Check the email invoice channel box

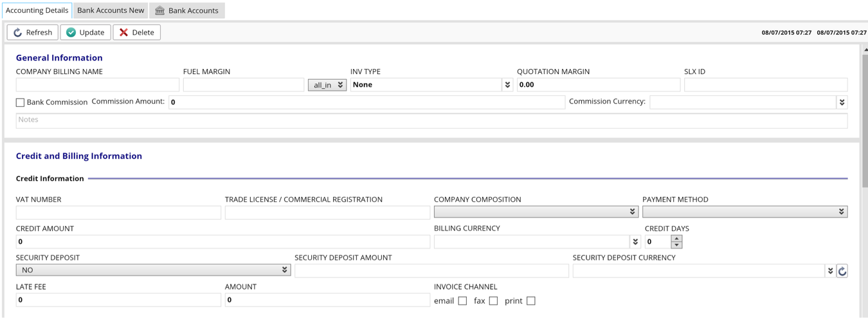click(x=462, y=301)
